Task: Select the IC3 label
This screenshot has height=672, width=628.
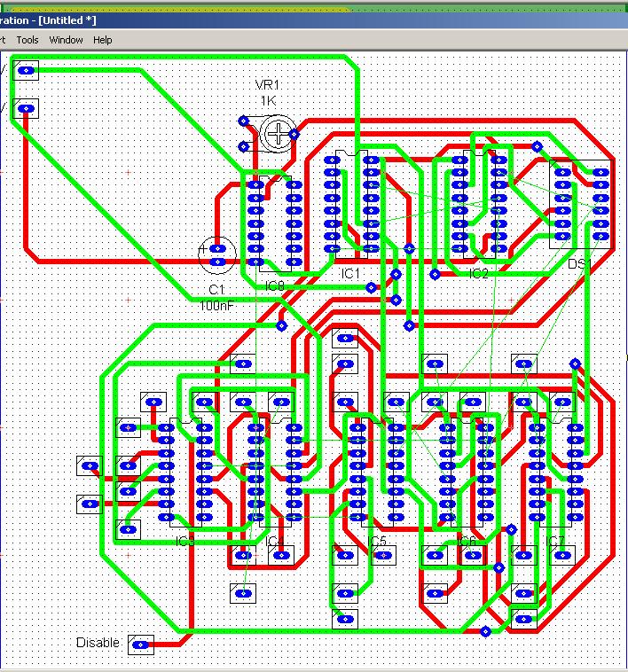Action: click(x=185, y=542)
